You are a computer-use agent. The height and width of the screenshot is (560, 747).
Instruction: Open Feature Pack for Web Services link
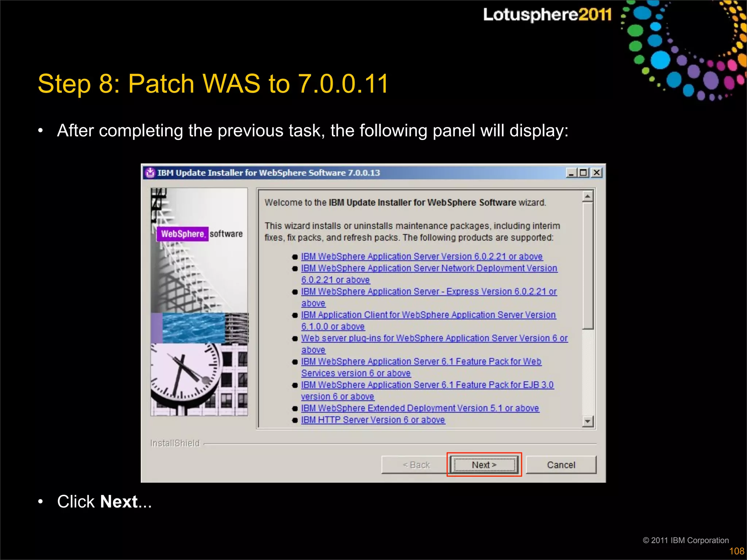point(421,367)
